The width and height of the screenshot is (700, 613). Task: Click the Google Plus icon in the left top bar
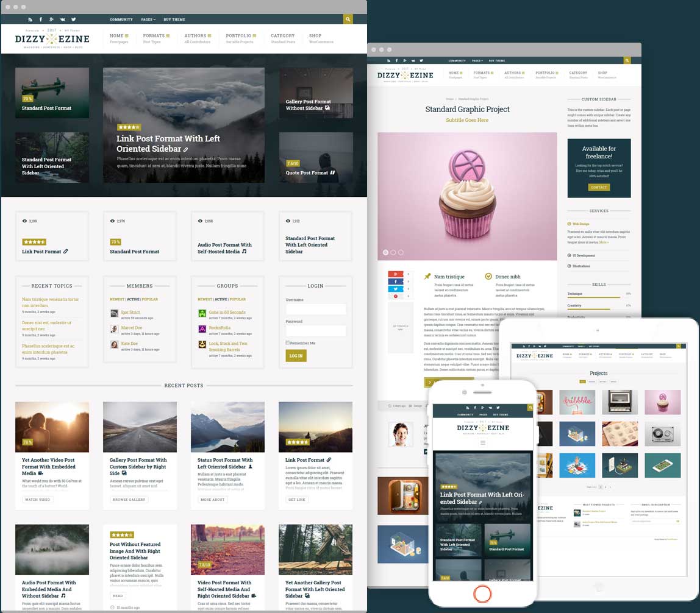51,19
